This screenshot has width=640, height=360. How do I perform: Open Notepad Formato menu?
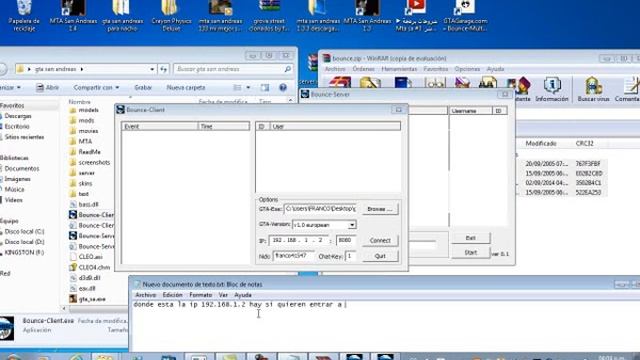pos(200,295)
